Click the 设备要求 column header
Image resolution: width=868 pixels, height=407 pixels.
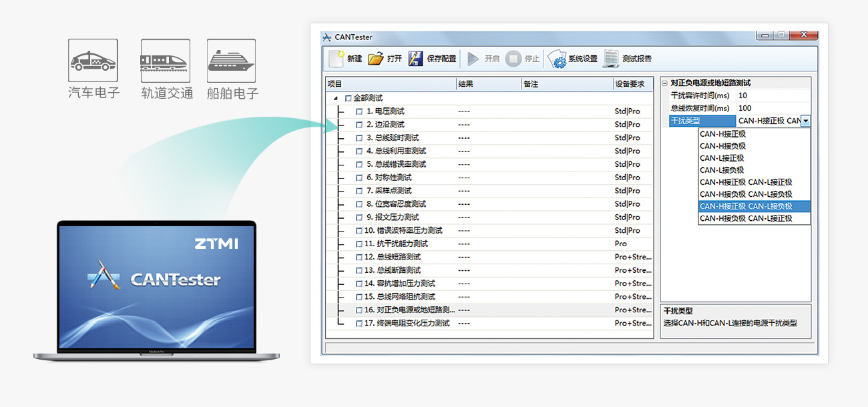tap(632, 84)
